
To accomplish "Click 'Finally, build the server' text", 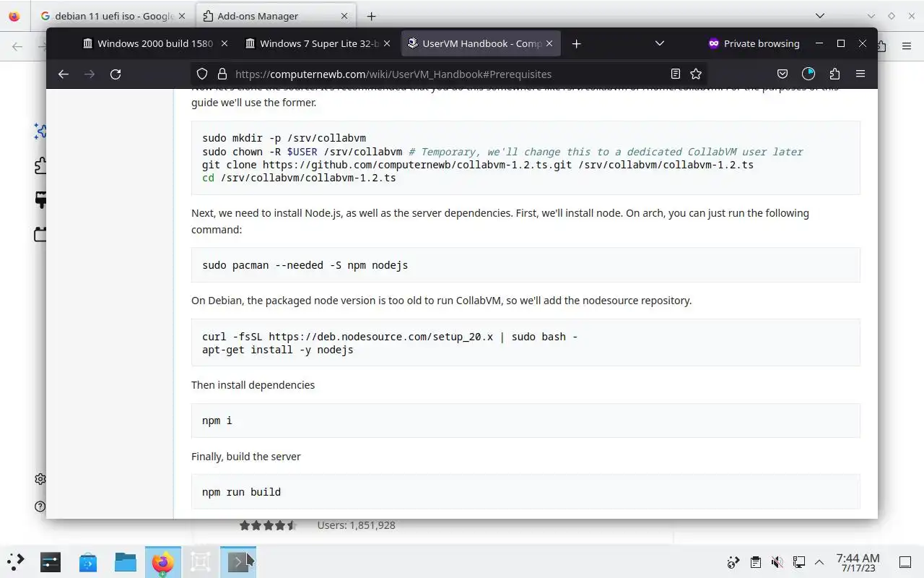I will [x=245, y=457].
